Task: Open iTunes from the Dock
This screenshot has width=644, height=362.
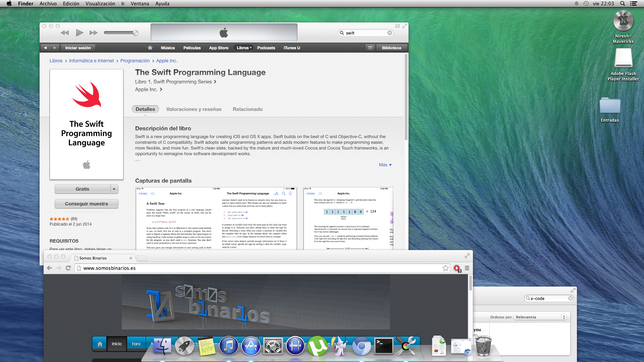Action: click(229, 346)
